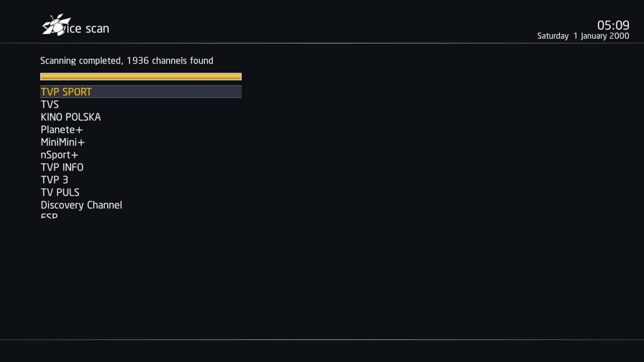Screen dimensions: 644x362
Task: Click the 05:09 clock display
Action: 613,25
